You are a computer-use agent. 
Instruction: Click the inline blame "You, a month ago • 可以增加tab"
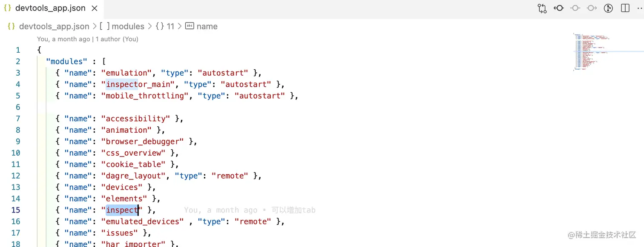pyautogui.click(x=250, y=210)
